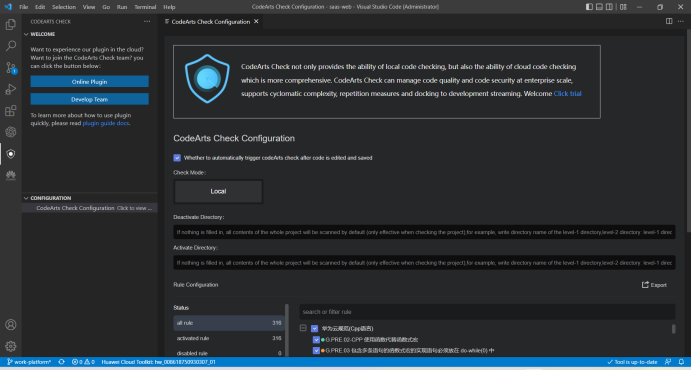Open errors and warnings status indicator
The height and width of the screenshot is (371, 692).
[x=83, y=362]
